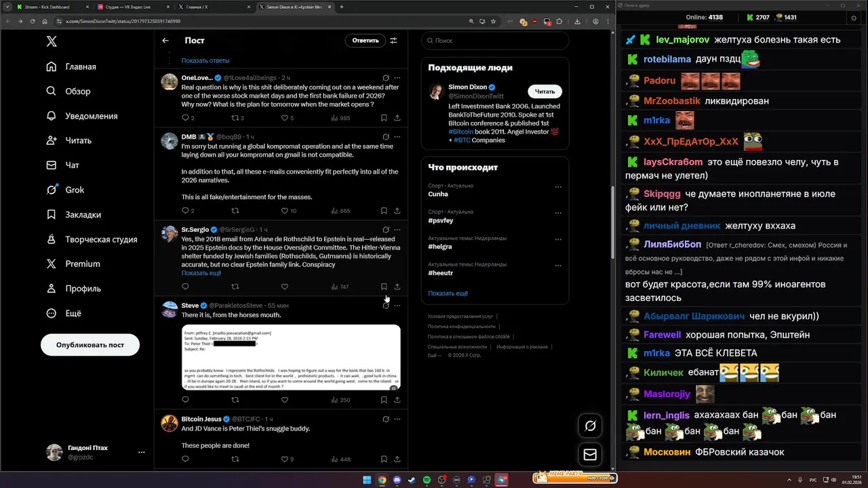Open Windows Start menu
The height and width of the screenshot is (488, 868).
click(367, 480)
